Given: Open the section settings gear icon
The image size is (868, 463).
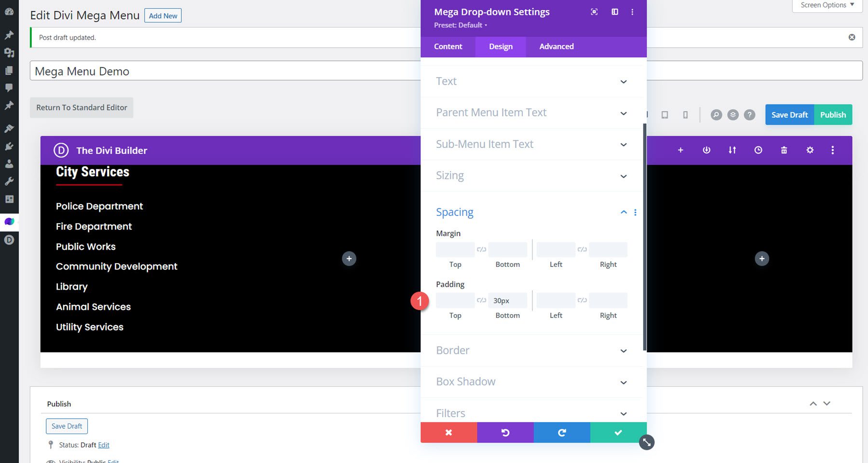Looking at the screenshot, I should (x=810, y=150).
